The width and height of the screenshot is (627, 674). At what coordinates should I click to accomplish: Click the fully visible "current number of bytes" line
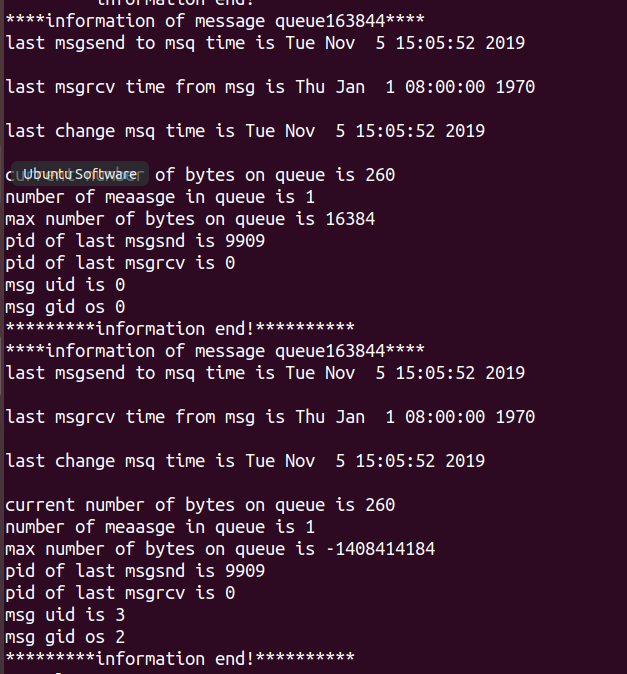point(200,505)
